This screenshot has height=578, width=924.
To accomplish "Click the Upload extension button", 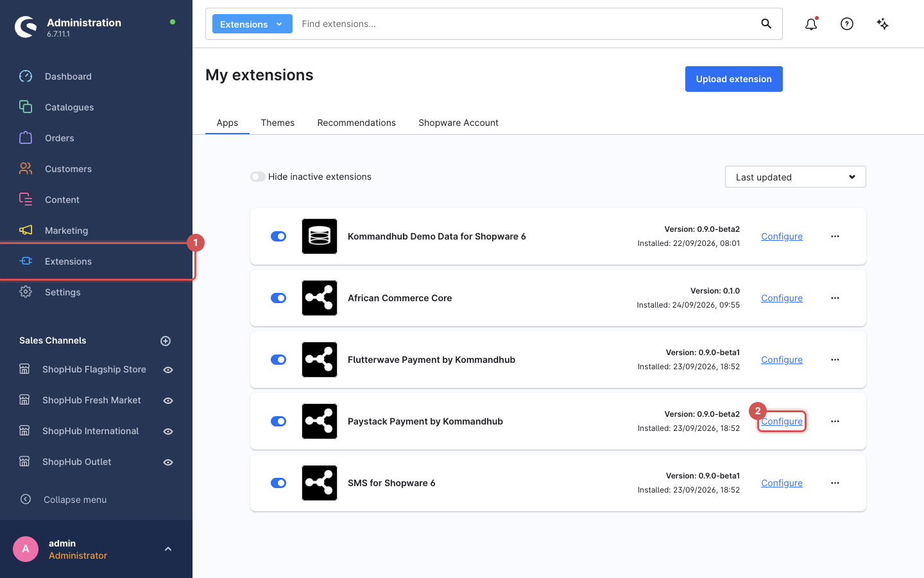I will point(734,79).
